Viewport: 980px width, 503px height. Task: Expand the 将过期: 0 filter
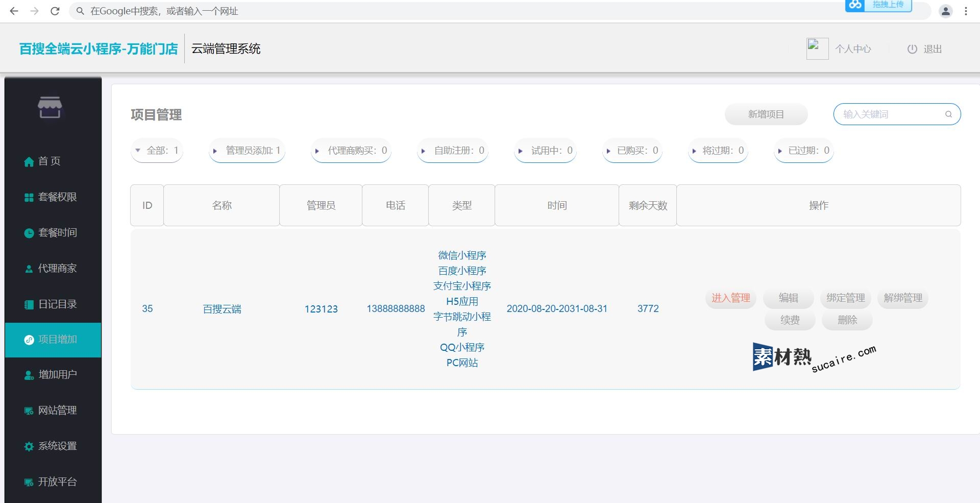click(x=718, y=151)
